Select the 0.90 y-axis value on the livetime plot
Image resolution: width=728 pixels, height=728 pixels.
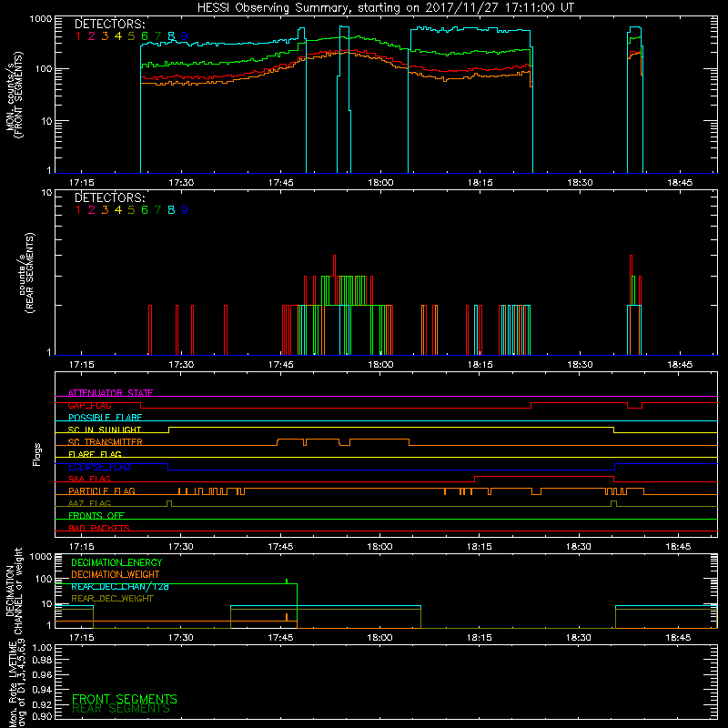pyautogui.click(x=42, y=717)
